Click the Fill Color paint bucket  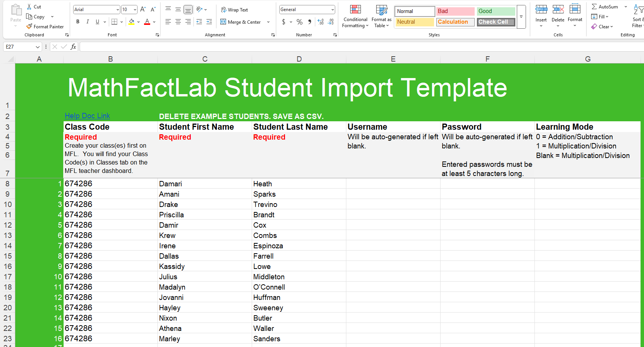pos(131,22)
